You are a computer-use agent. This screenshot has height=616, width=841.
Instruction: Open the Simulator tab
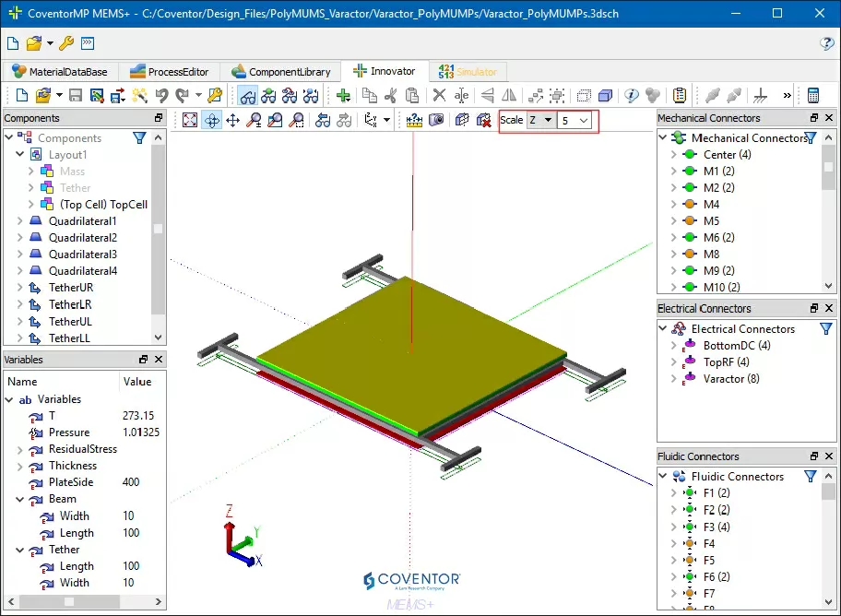(468, 71)
